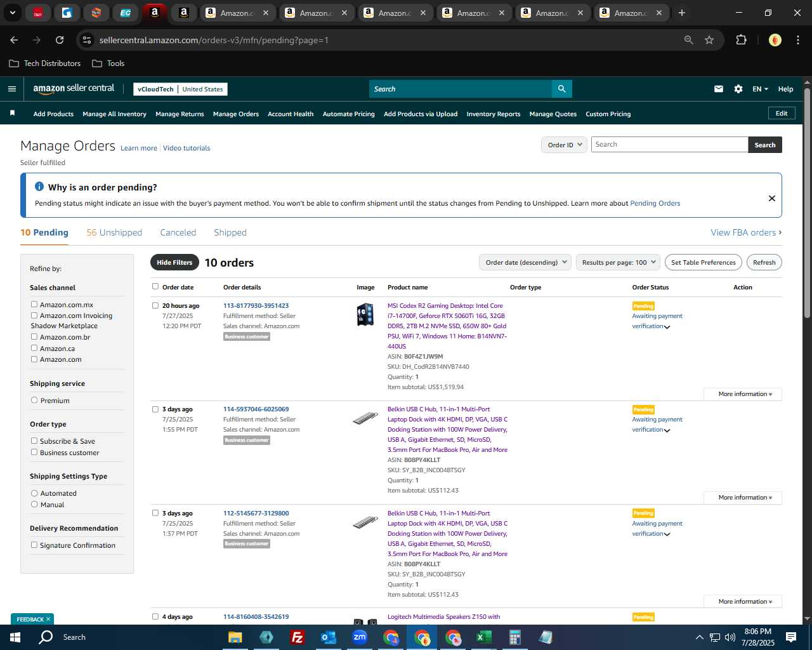Go back in browser history
Screen dimensions: 812x650
[14, 40]
